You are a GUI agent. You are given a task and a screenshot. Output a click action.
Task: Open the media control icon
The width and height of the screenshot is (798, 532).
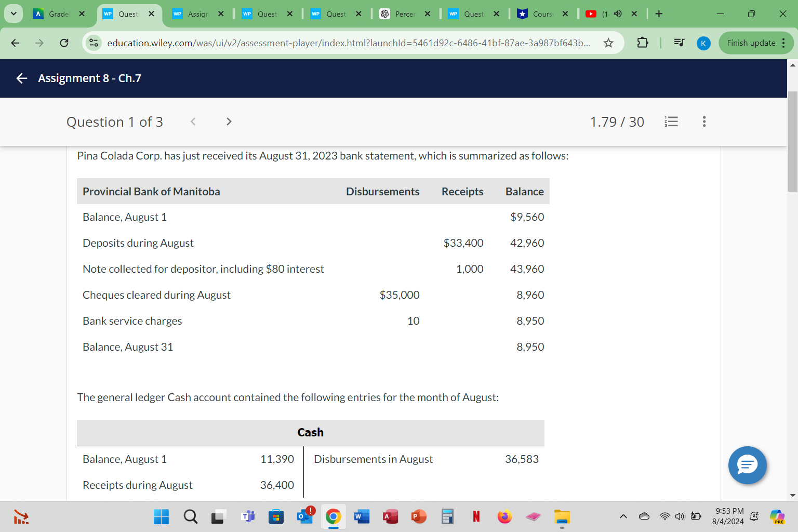679,43
